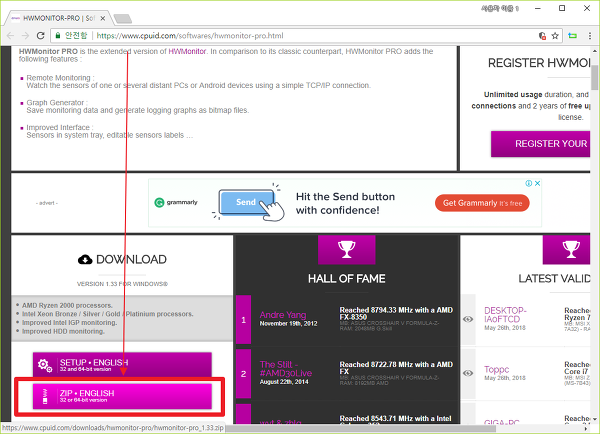Select the HWMONITOR-PRO tab
The width and height of the screenshot is (600, 434).
pyautogui.click(x=57, y=18)
